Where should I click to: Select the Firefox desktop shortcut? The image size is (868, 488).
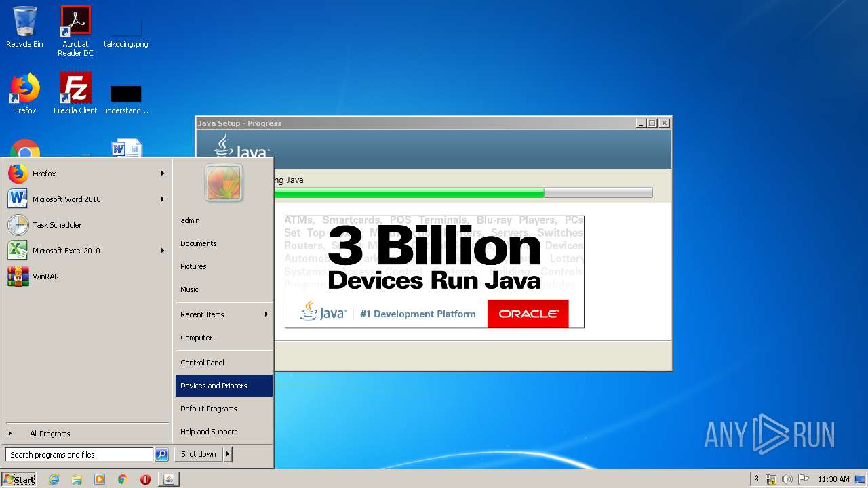24,94
